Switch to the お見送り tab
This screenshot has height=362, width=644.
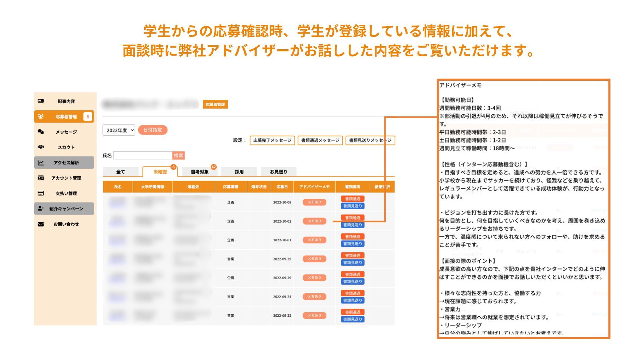[x=279, y=172]
